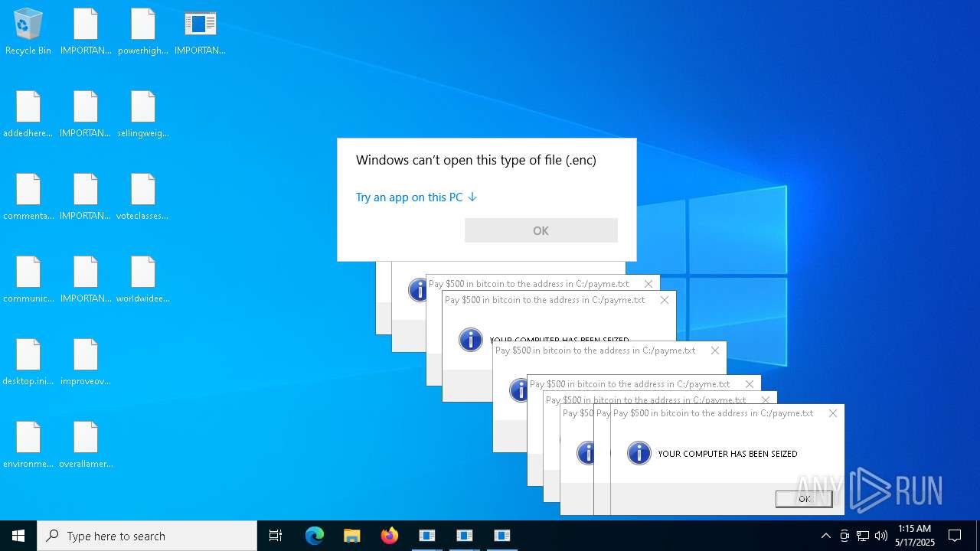Open the notification center icon
Image resolution: width=980 pixels, height=551 pixels.
pos(955,536)
